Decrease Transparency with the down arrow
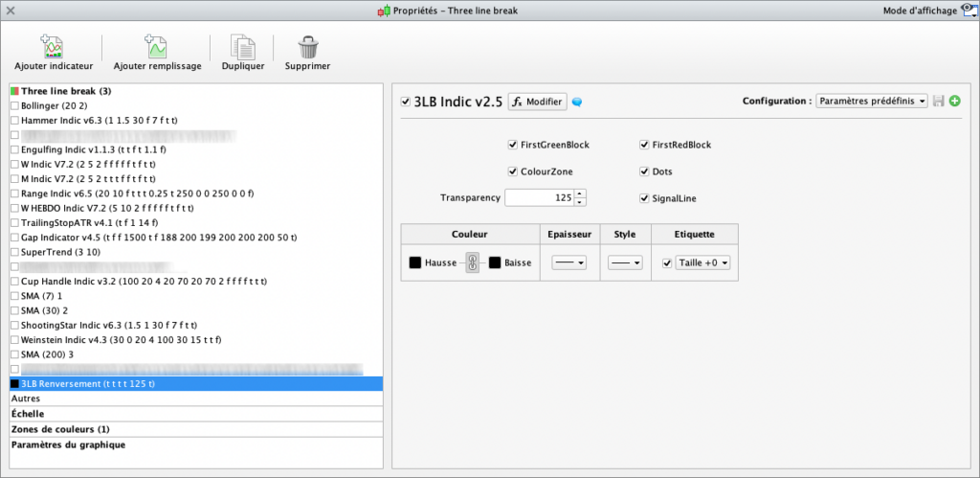 pos(581,202)
